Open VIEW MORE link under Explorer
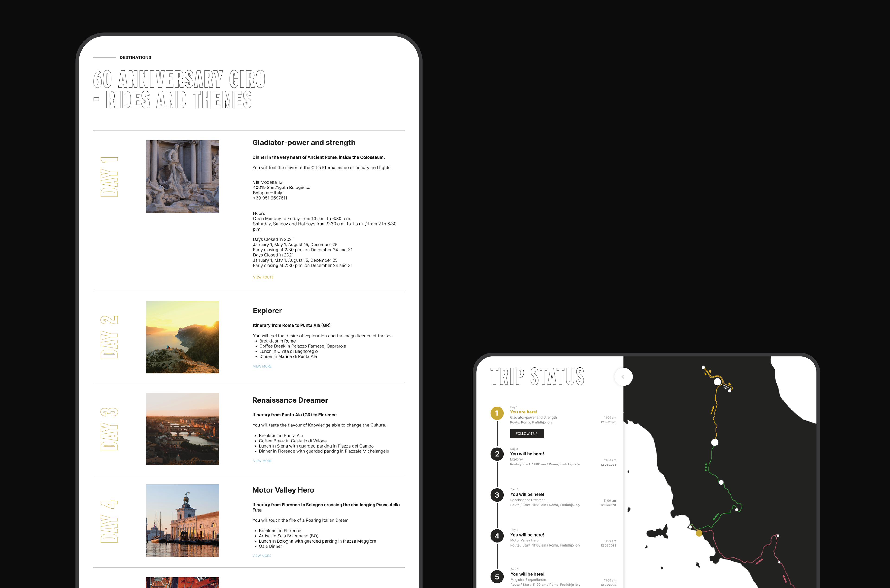The width and height of the screenshot is (890, 588). click(262, 366)
